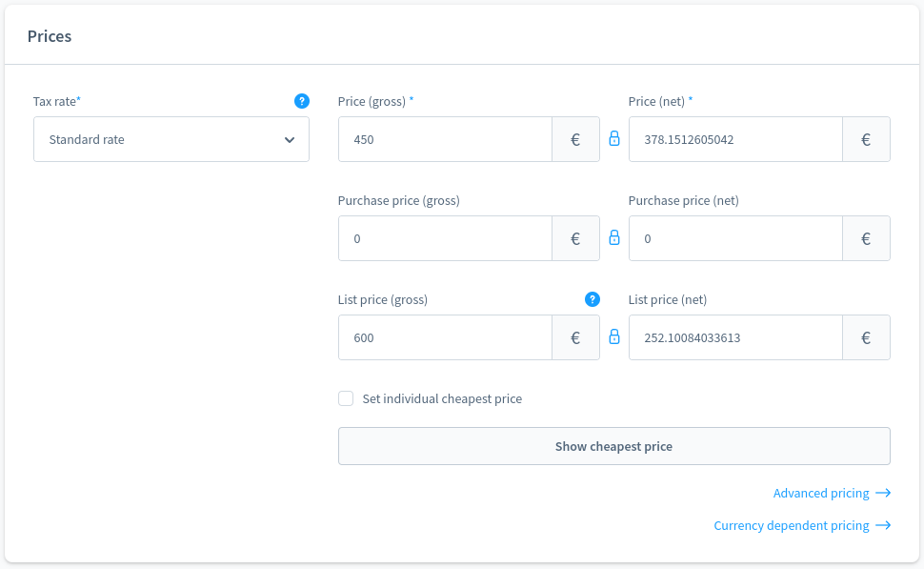Click the List price (gross) field

445,337
